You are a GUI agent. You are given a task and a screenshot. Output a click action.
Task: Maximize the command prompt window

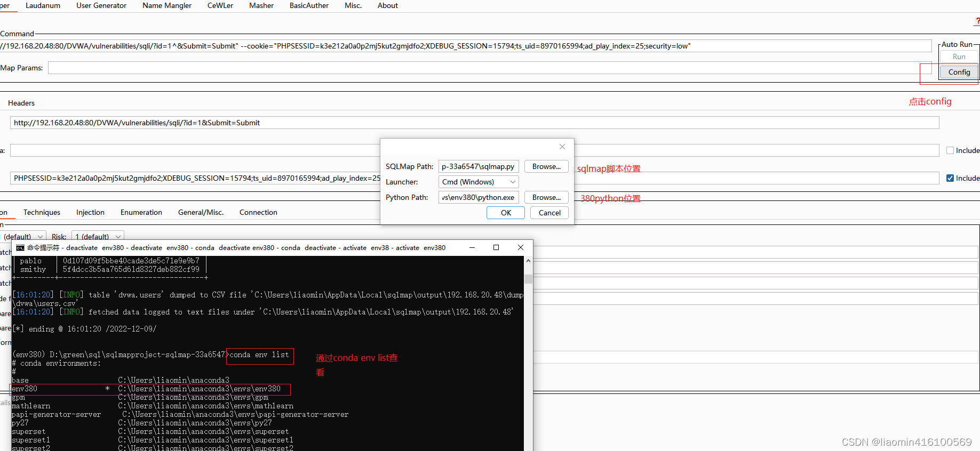496,247
